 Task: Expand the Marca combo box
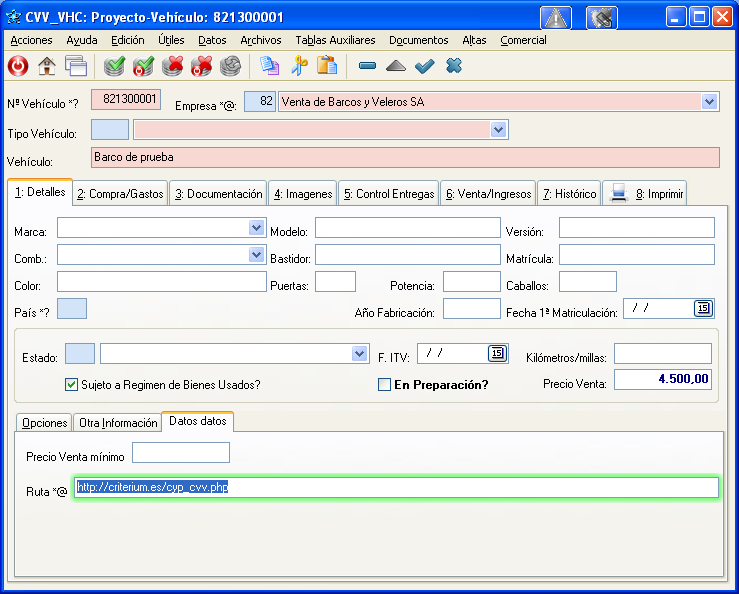tap(255, 228)
